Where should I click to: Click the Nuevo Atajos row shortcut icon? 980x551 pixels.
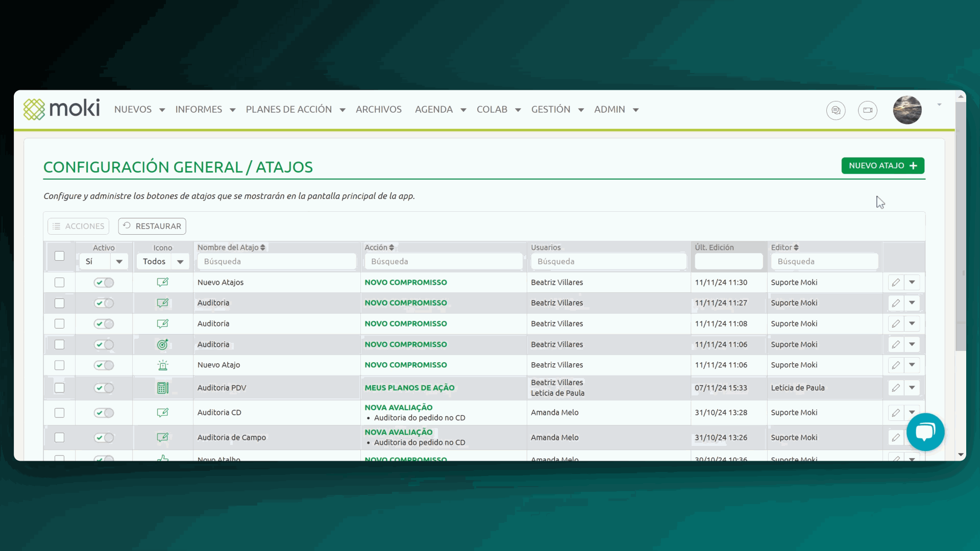(x=163, y=282)
